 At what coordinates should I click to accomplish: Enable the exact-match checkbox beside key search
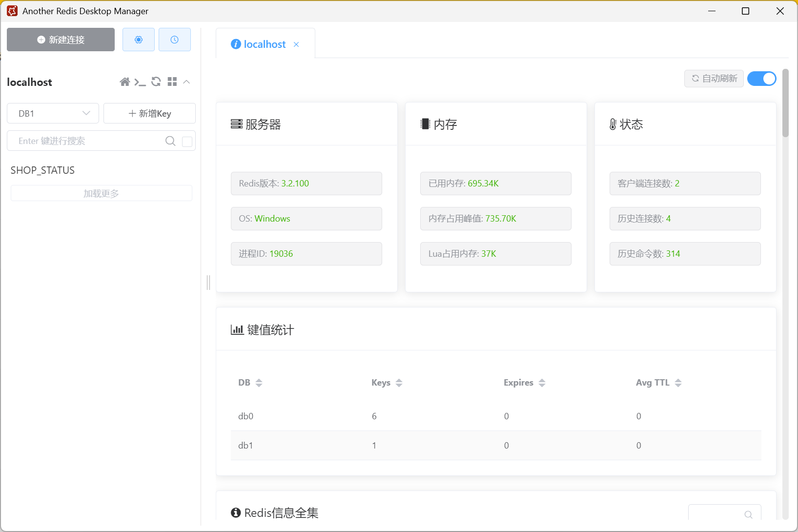point(187,141)
